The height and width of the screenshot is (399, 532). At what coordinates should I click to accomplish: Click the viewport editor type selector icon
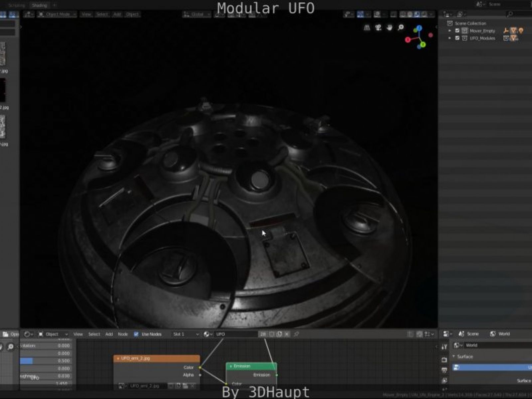pyautogui.click(x=28, y=14)
